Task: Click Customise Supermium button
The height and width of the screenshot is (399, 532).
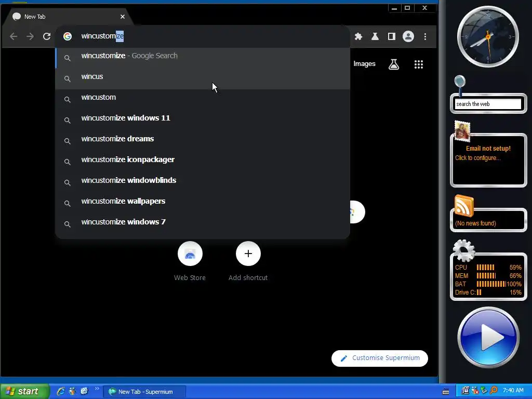Action: tap(380, 358)
